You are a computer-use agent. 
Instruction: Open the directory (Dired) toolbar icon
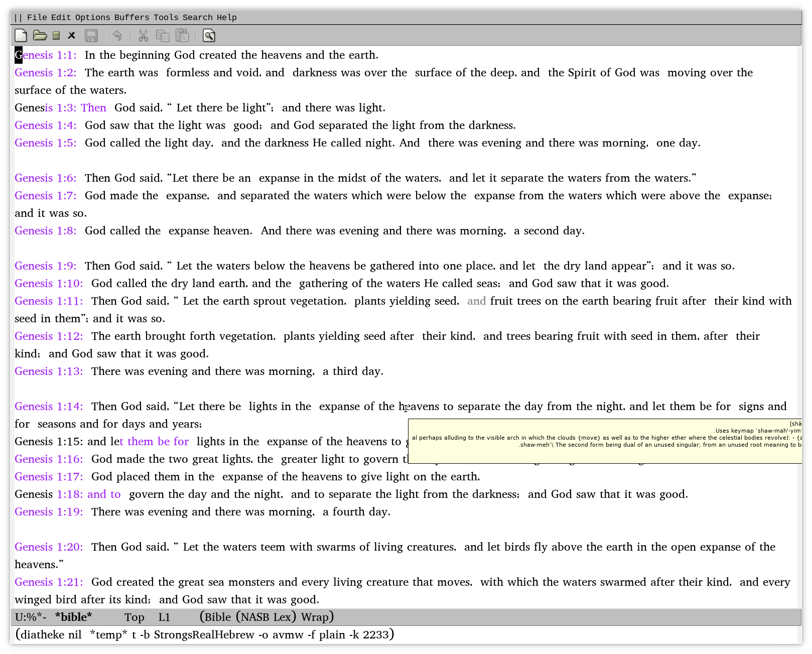point(57,36)
